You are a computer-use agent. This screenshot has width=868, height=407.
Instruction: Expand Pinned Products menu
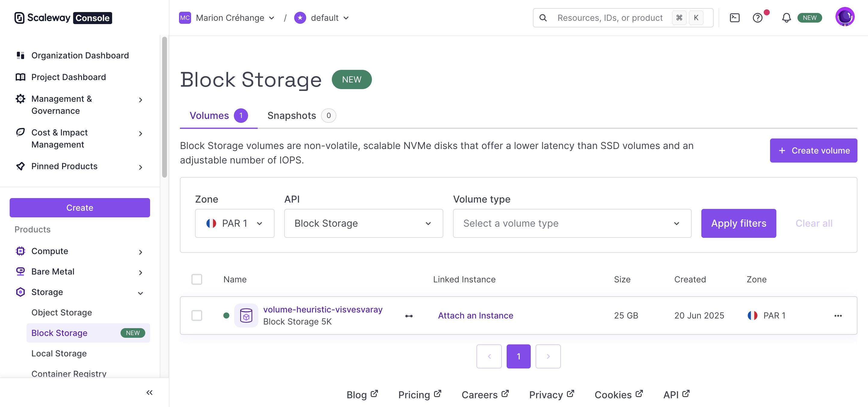click(140, 167)
